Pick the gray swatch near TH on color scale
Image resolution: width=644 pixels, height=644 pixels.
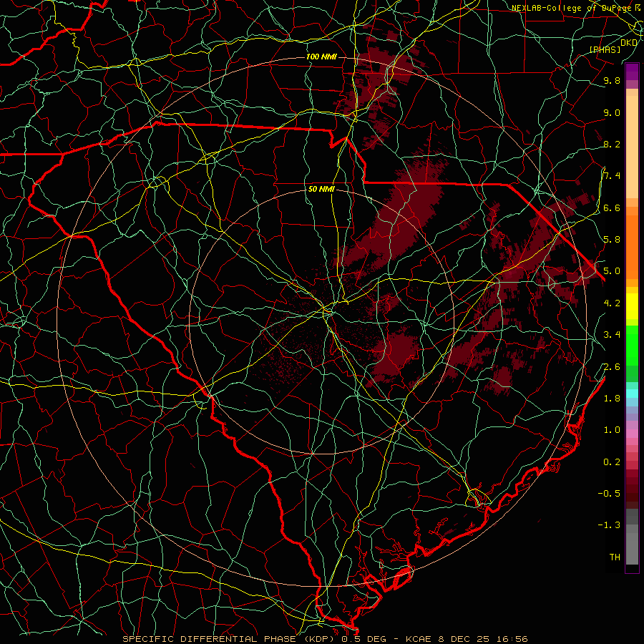click(x=632, y=548)
